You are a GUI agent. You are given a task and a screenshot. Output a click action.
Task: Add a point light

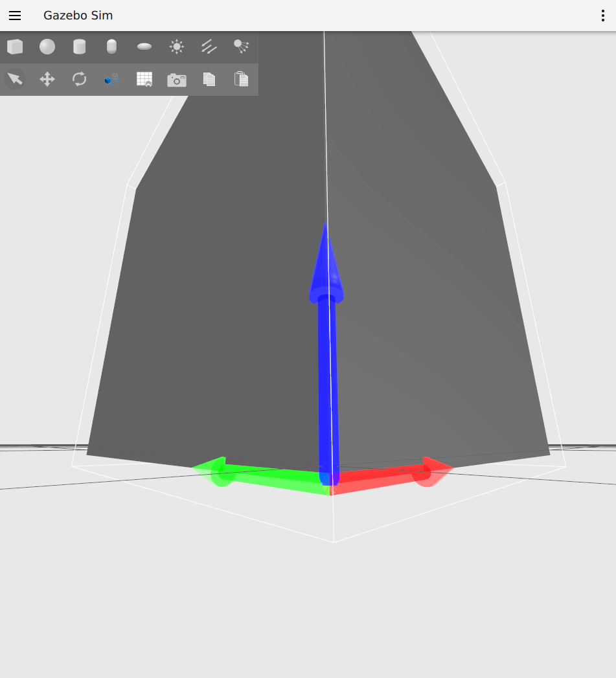pos(176,47)
